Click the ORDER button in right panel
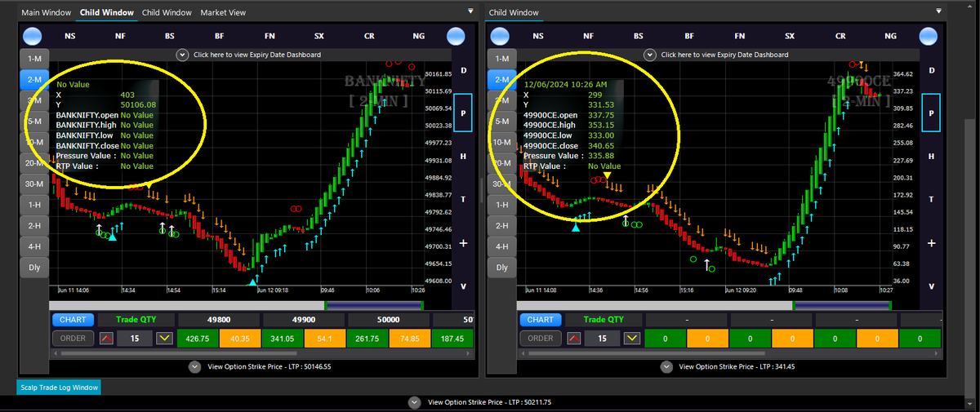 tap(540, 338)
